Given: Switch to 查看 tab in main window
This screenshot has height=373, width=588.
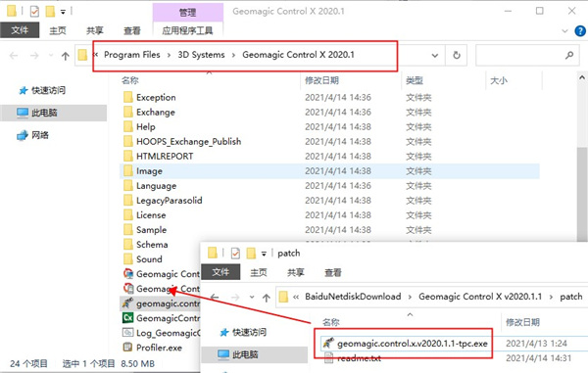Looking at the screenshot, I should click(132, 30).
